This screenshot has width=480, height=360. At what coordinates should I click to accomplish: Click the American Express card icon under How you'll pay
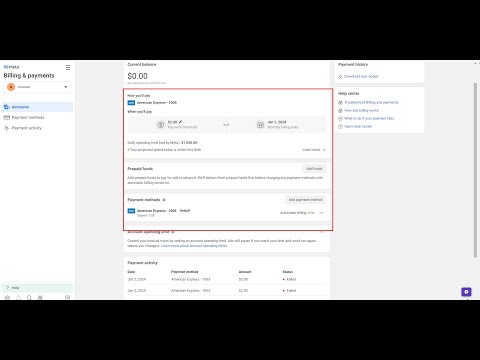point(131,103)
